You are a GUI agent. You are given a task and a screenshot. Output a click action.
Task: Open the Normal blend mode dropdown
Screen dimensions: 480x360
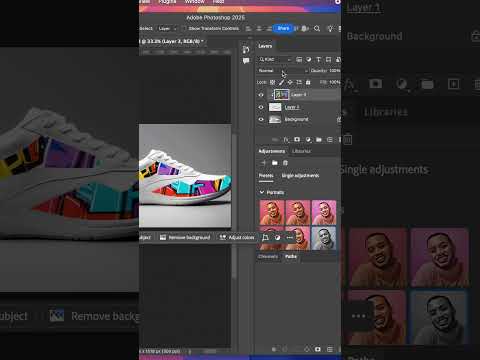pyautogui.click(x=283, y=71)
